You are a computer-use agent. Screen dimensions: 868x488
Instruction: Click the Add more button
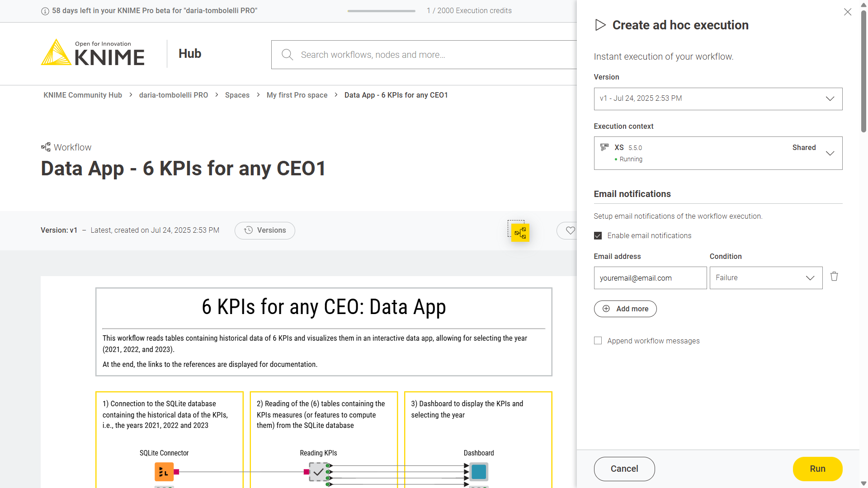click(x=625, y=309)
